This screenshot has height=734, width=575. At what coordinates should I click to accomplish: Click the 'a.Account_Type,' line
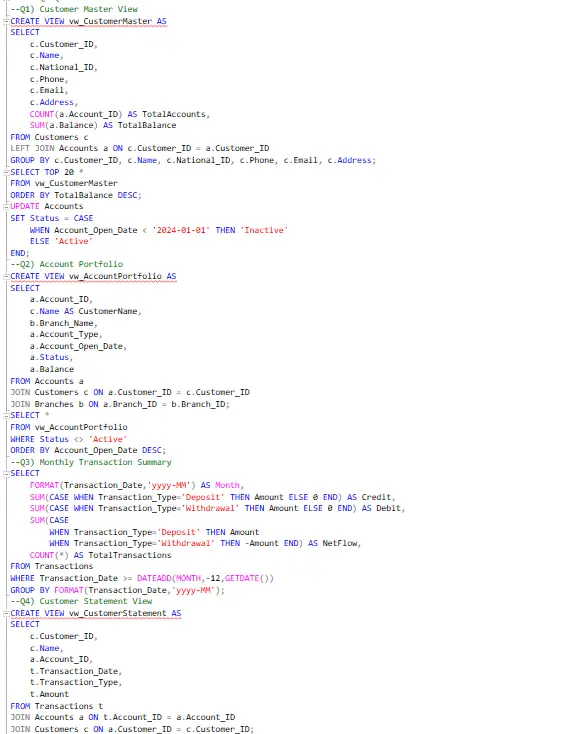(66, 335)
